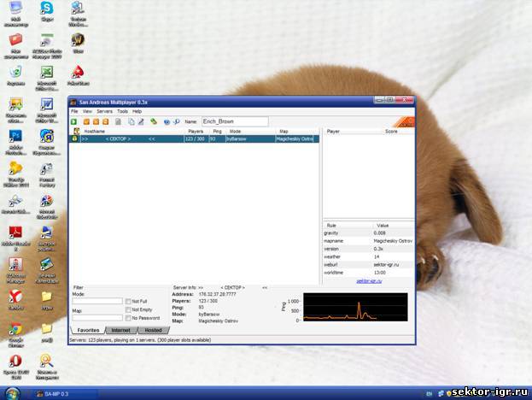The image size is (532, 400).
Task: Click the copy pages icon in the SA-MP toolbar
Action: pos(132,121)
